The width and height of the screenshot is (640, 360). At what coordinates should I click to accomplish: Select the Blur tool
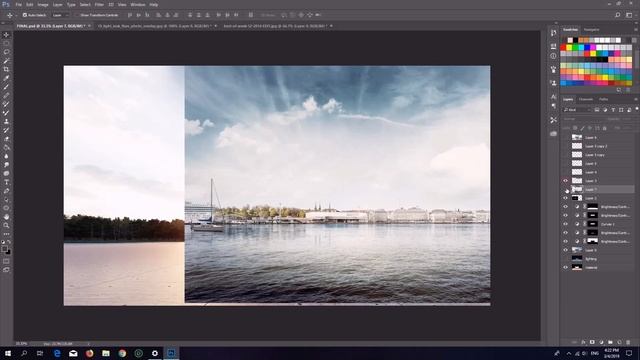coord(6,156)
